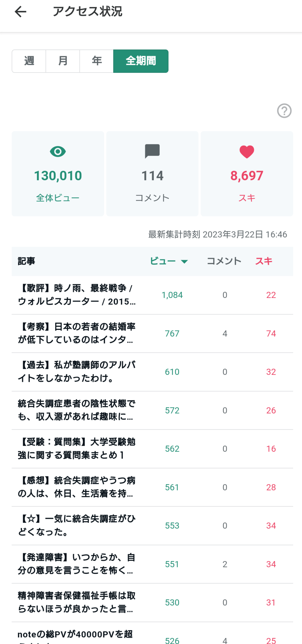Tap the 130,010 全体ビュー summary card
The width and height of the screenshot is (302, 644).
click(x=58, y=174)
